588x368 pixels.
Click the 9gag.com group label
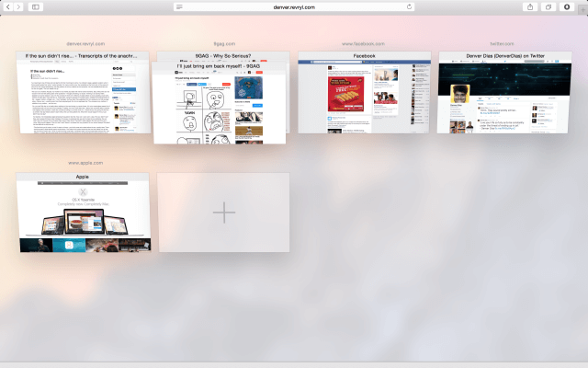tap(223, 43)
